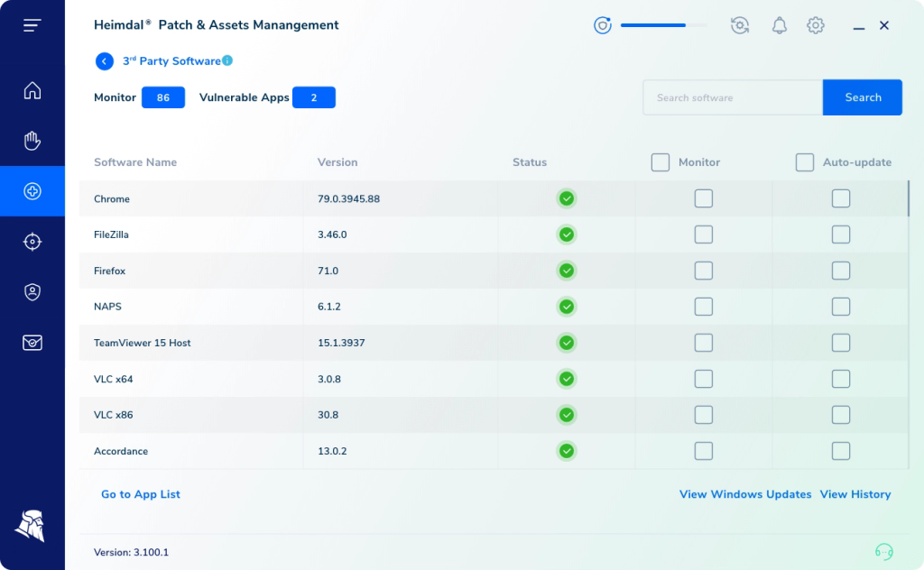Open the hand-shaped threat prevention icon
This screenshot has width=924, height=570.
32,141
